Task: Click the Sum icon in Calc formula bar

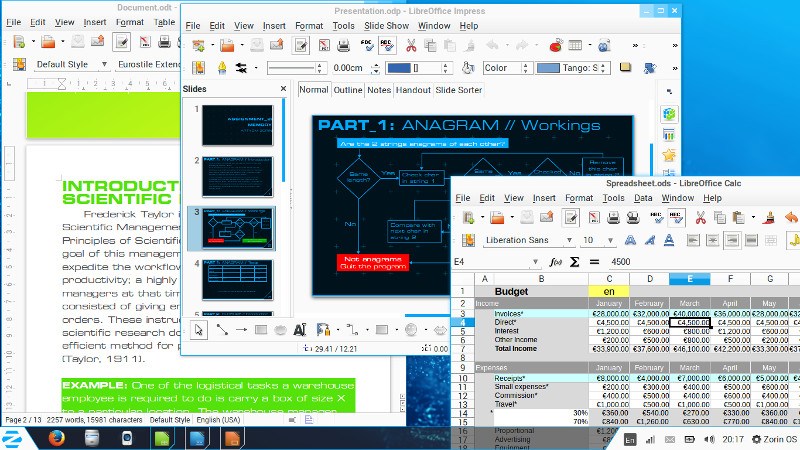Action: [x=575, y=262]
